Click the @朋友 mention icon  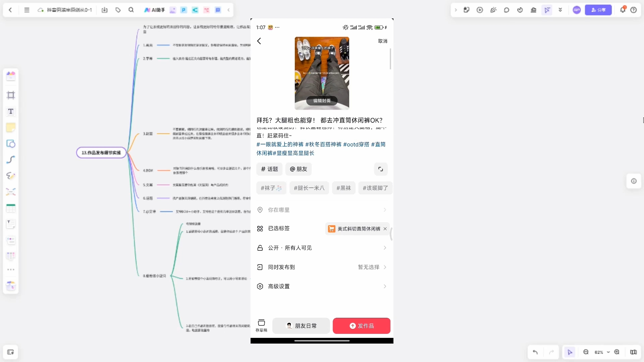299,169
